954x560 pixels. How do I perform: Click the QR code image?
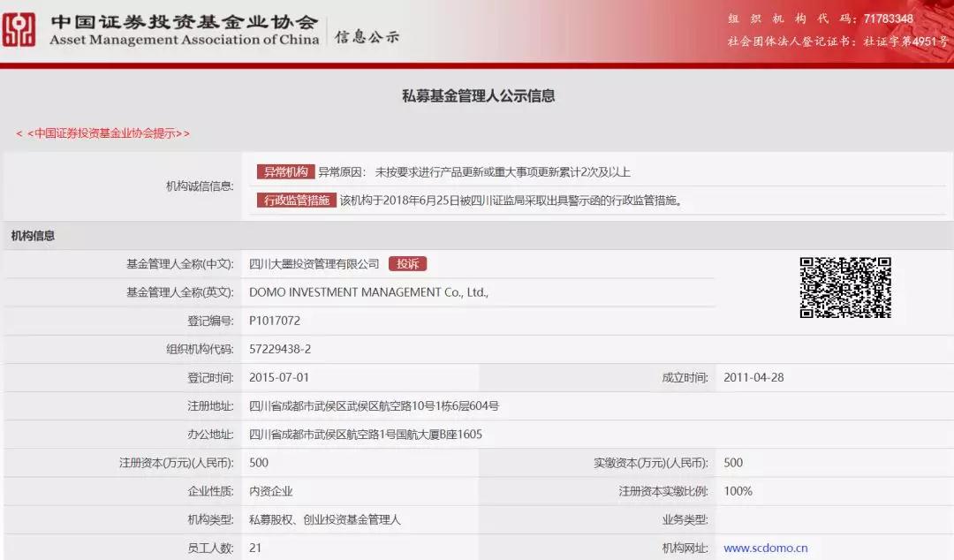click(x=845, y=288)
